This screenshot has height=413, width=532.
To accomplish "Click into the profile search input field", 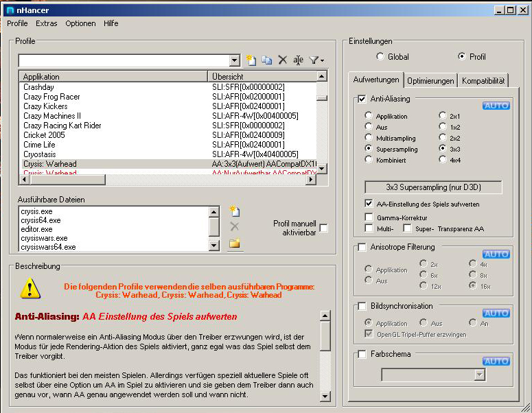I will click(124, 60).
